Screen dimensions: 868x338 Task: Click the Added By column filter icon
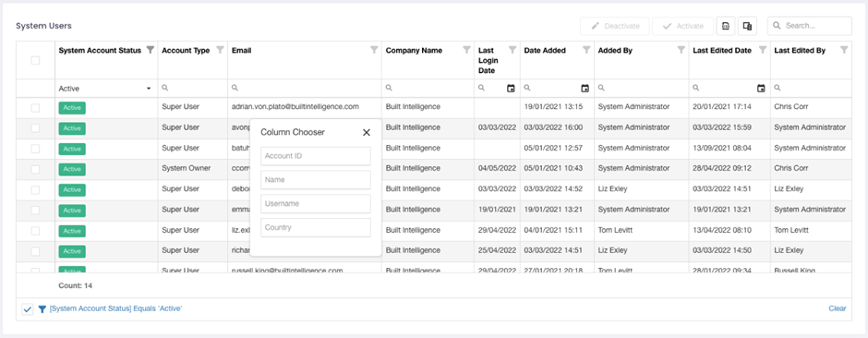pos(681,50)
